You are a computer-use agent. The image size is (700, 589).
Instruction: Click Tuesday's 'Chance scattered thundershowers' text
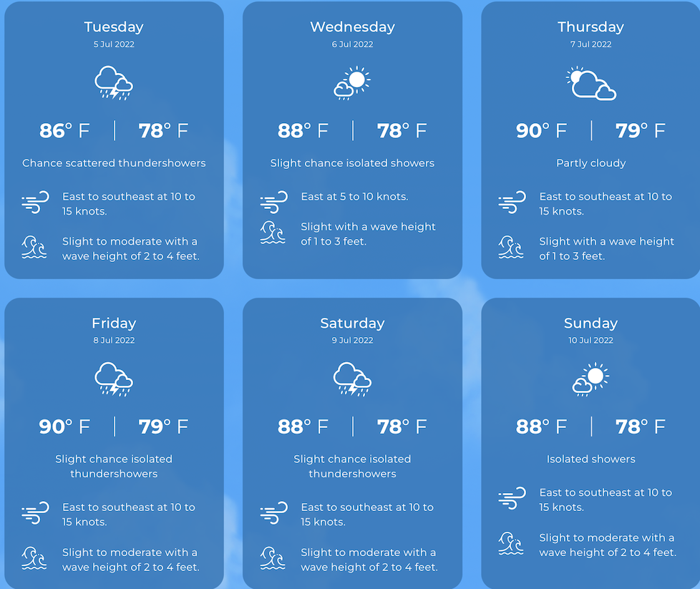tap(114, 163)
